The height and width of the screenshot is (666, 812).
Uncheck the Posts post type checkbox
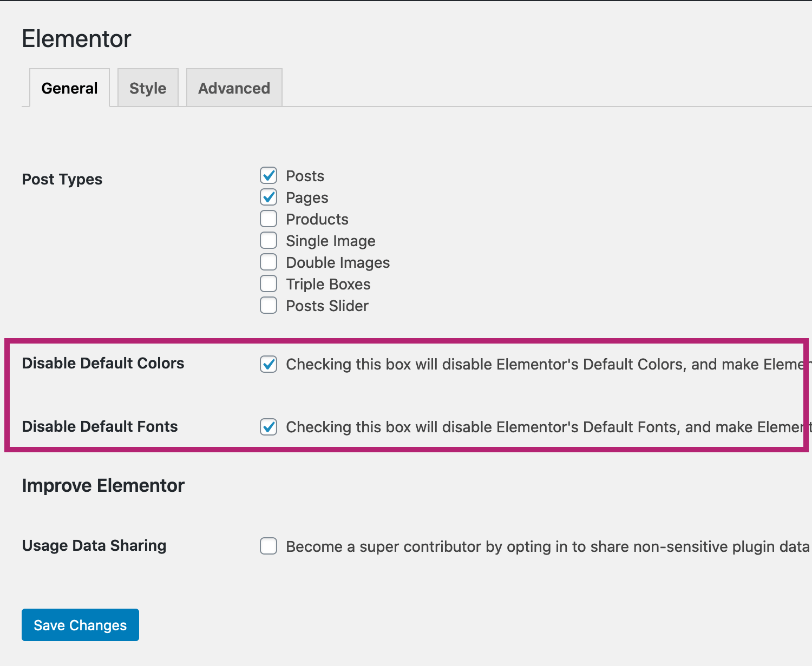click(269, 176)
